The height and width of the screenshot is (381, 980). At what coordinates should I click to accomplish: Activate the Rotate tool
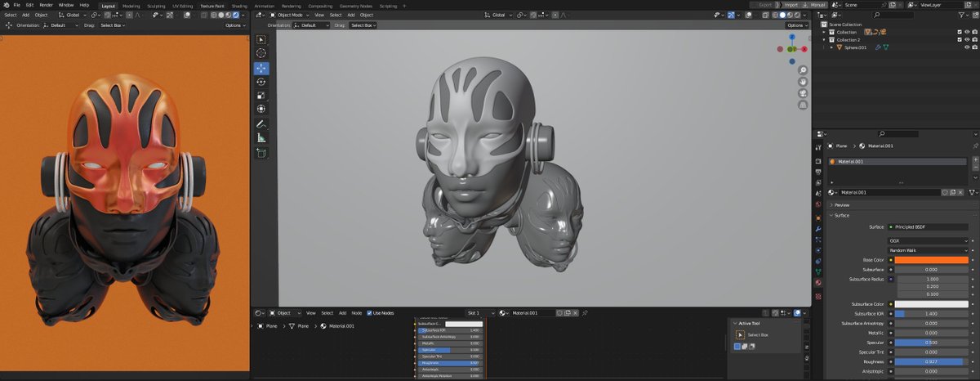pyautogui.click(x=261, y=82)
